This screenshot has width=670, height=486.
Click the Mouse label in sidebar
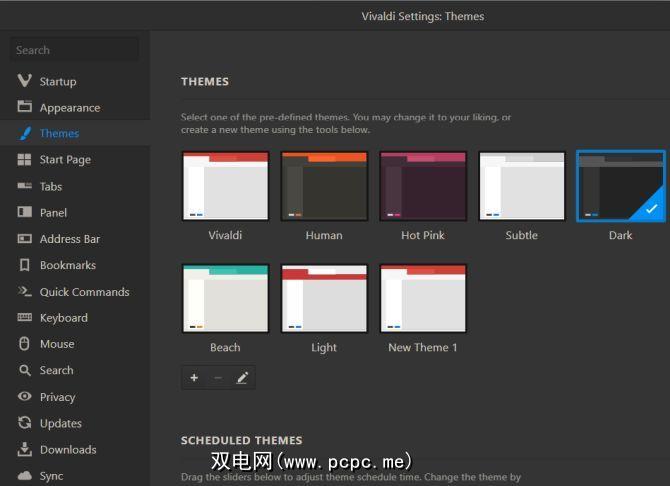tap(57, 344)
